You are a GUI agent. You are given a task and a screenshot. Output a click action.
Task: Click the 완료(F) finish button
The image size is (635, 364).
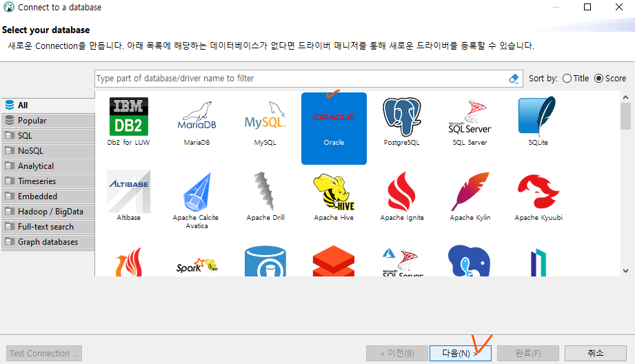(x=528, y=354)
